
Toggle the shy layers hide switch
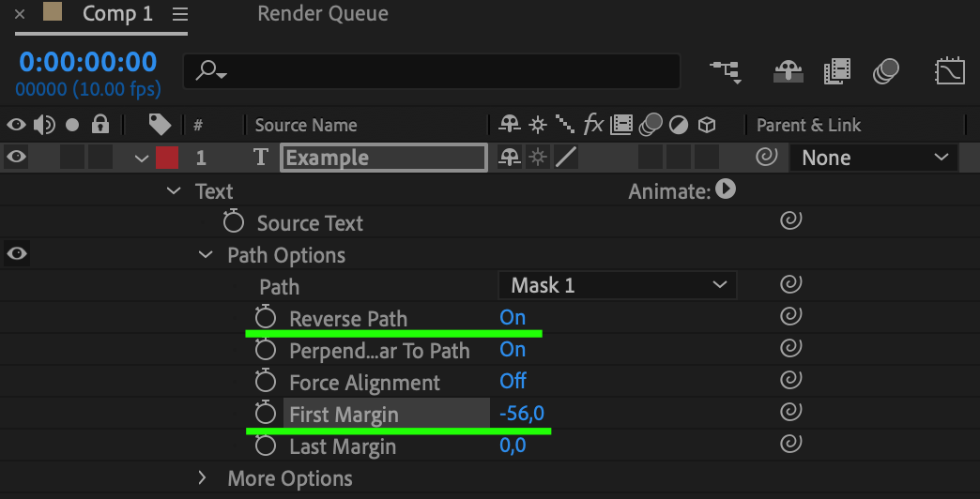coord(789,72)
